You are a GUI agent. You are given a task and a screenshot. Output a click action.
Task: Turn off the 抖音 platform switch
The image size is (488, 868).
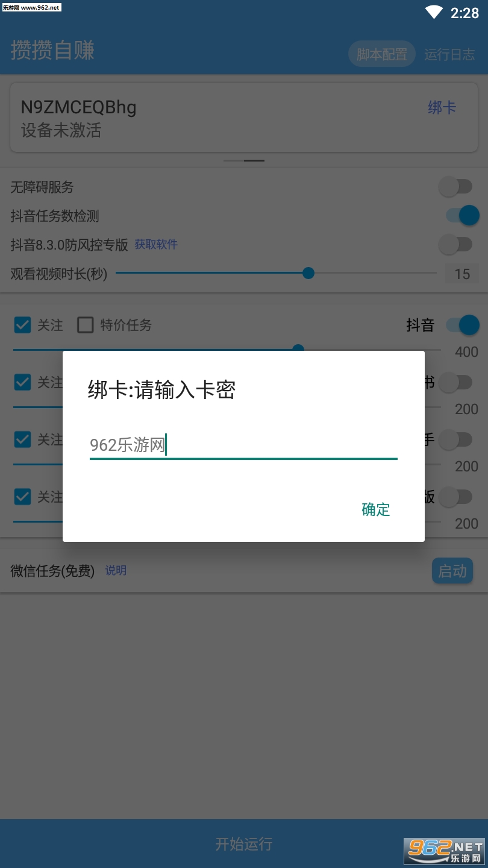[x=462, y=325]
